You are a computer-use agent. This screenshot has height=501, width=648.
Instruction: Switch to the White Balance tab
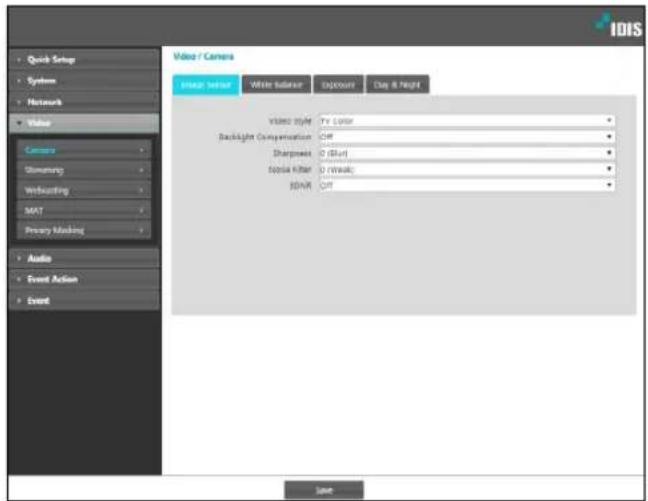coord(276,85)
